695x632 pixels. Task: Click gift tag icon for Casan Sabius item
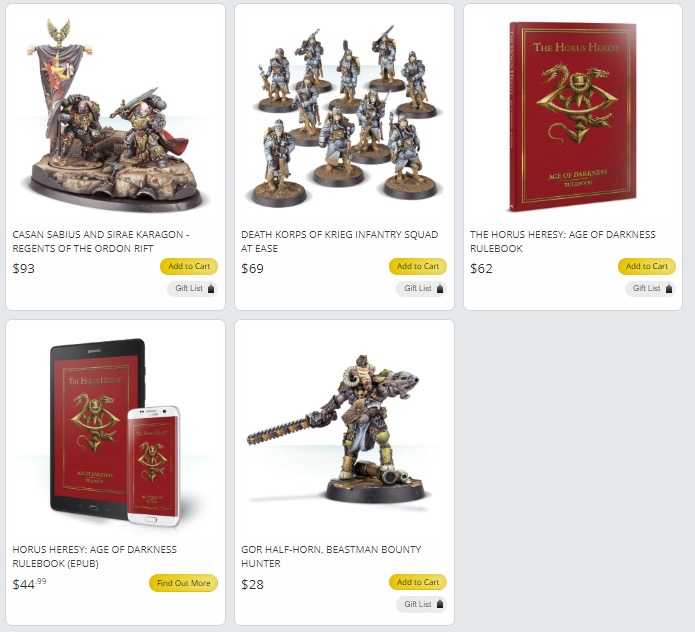(211, 289)
